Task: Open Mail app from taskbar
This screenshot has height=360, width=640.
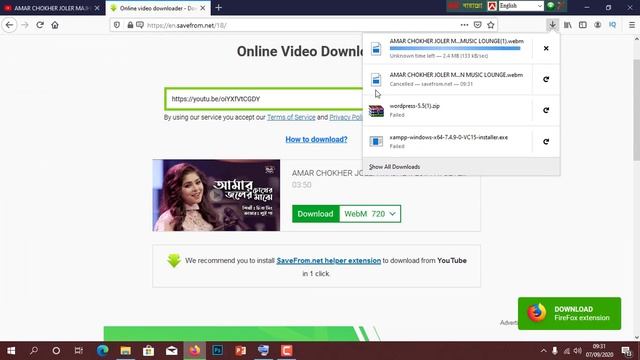Action: (171, 351)
